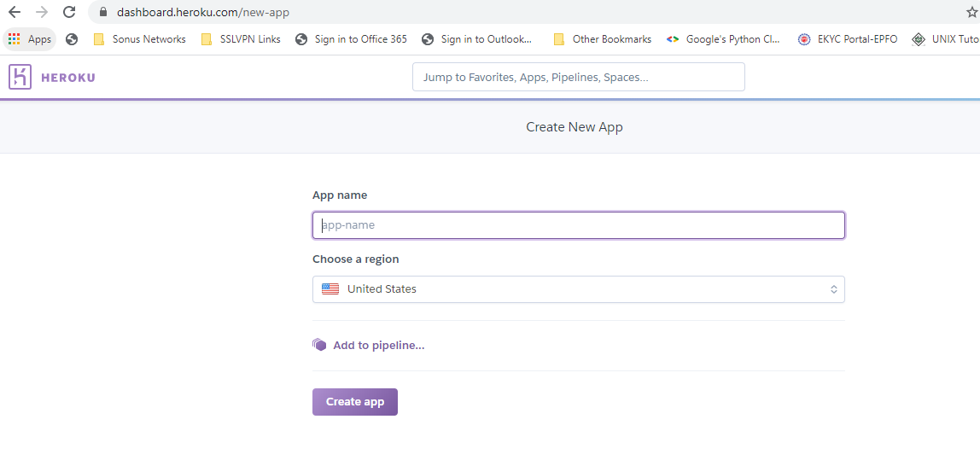
Task: Open Google's Python Class bookmark
Action: [723, 39]
